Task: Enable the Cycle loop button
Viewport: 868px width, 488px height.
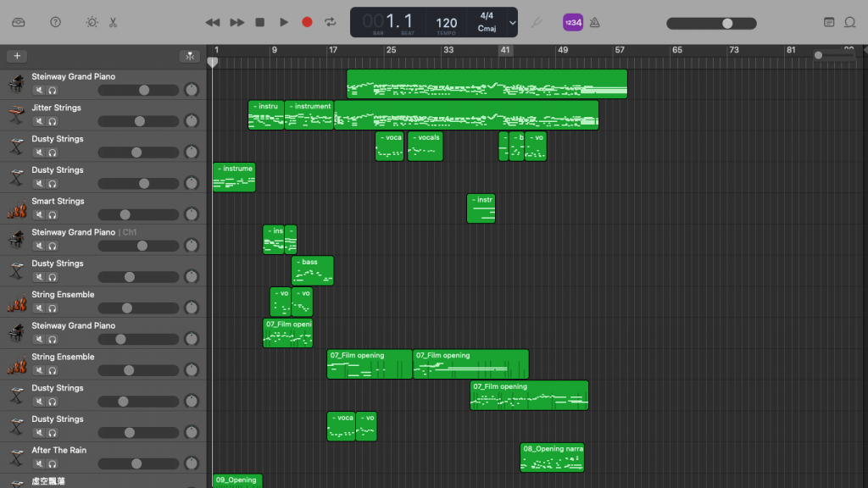Action: click(331, 22)
